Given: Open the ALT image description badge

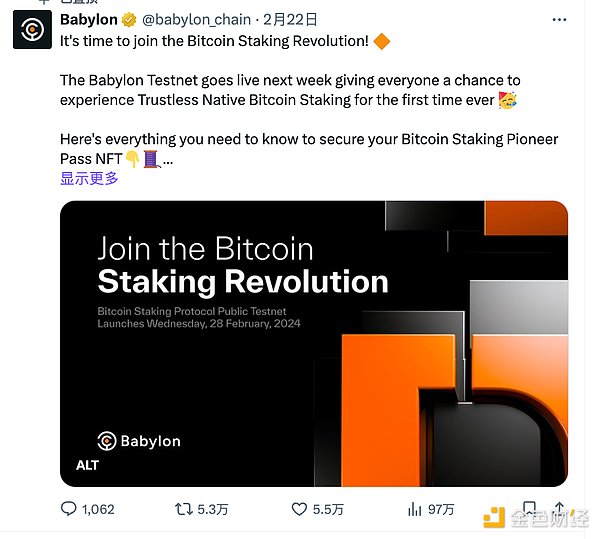Looking at the screenshot, I should pyautogui.click(x=87, y=465).
